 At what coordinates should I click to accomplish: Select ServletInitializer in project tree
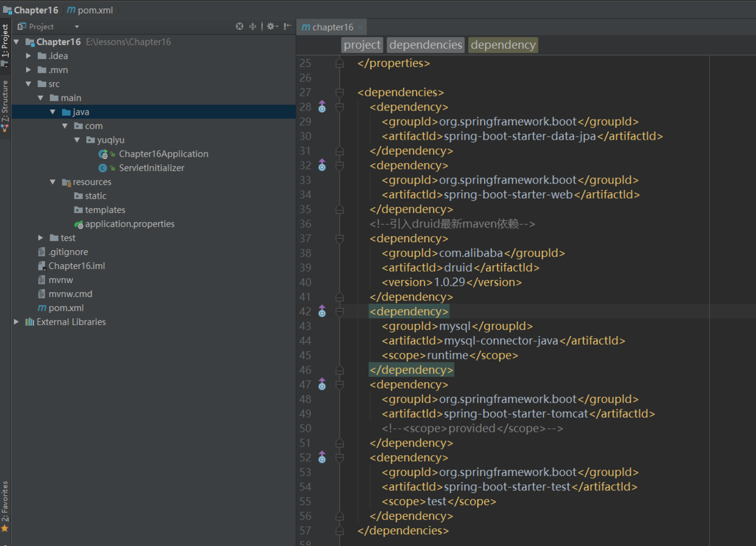click(x=151, y=168)
